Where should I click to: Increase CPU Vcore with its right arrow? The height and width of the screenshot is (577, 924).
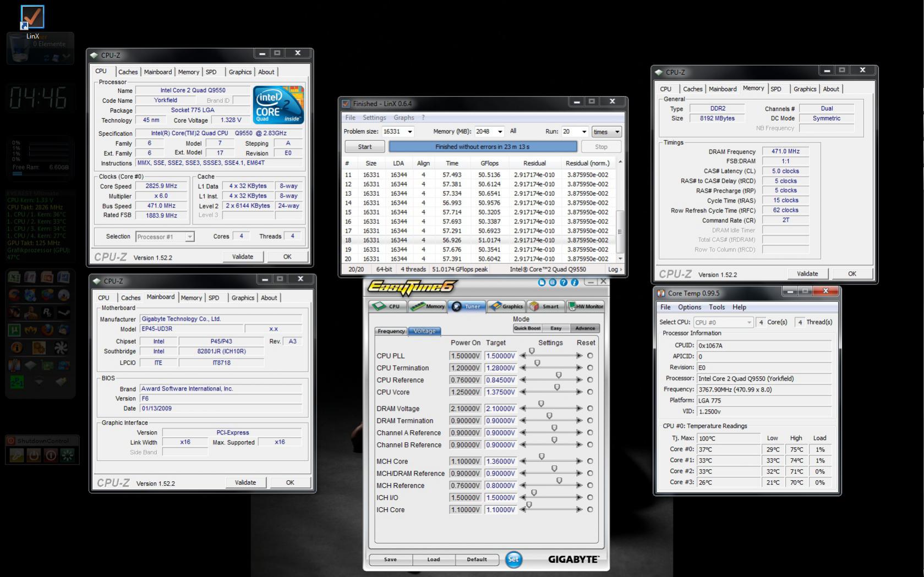(579, 392)
